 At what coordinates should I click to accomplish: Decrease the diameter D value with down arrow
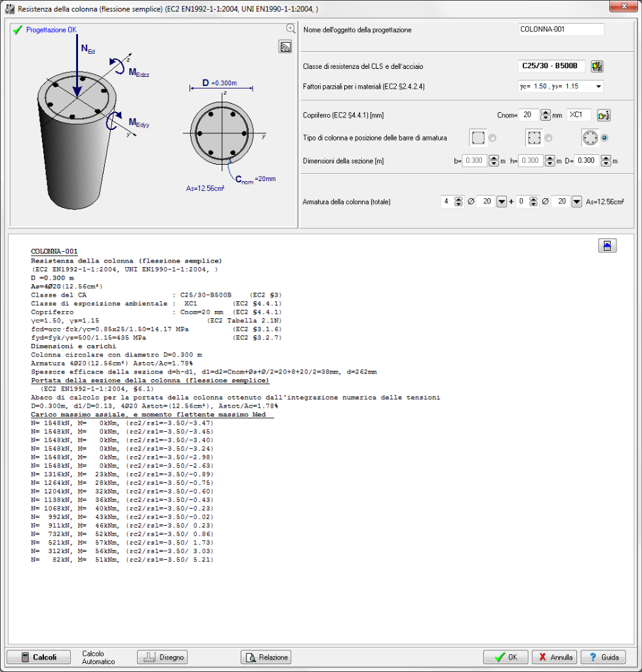pos(606,163)
